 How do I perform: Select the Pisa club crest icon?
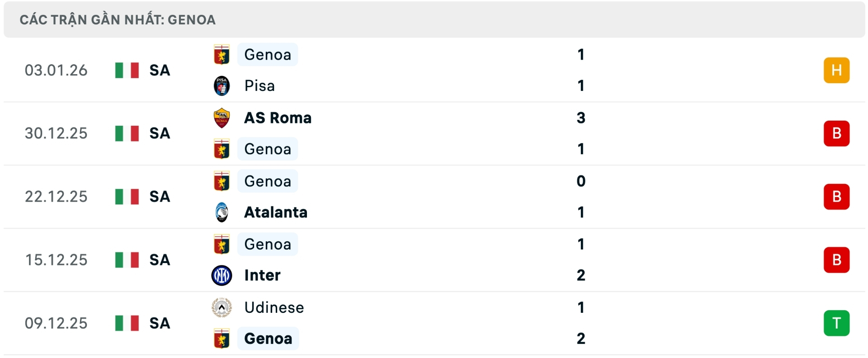[x=222, y=86]
